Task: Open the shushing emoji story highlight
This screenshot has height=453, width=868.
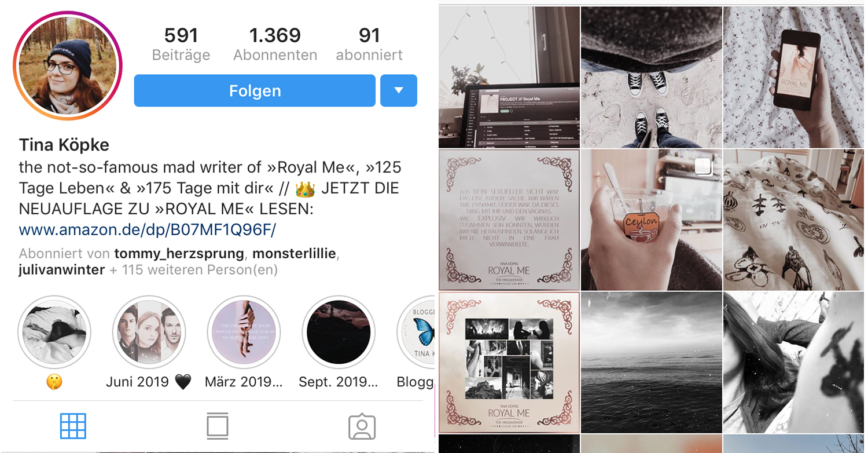Action: 54,333
